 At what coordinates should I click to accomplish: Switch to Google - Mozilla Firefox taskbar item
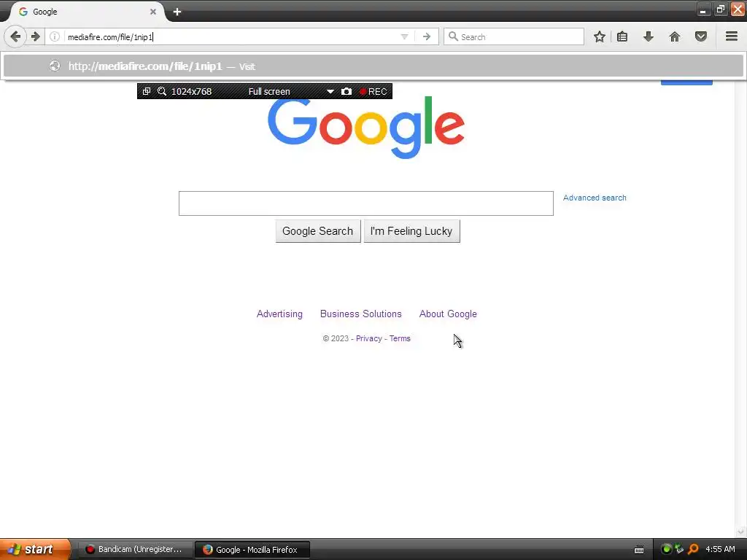click(252, 549)
